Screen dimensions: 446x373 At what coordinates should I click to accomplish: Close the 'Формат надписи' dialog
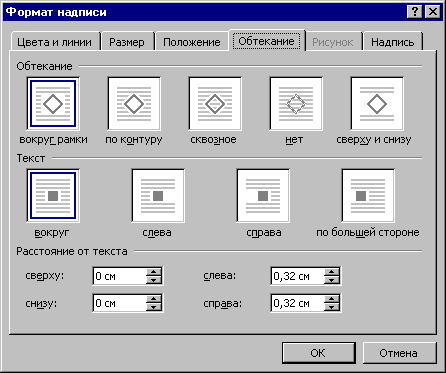pos(433,12)
